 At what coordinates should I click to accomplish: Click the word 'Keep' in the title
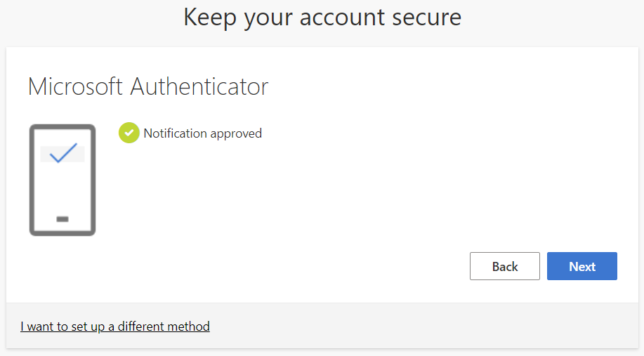[210, 18]
